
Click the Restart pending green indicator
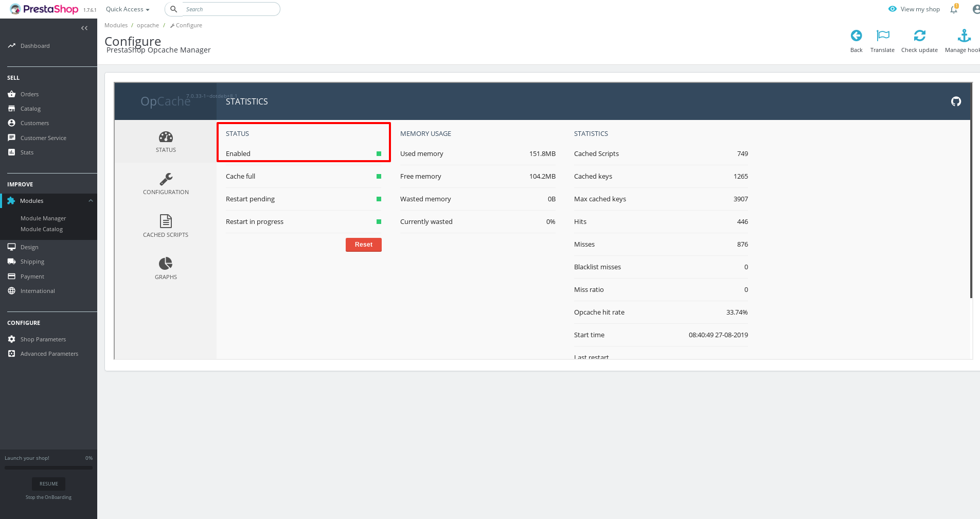click(379, 199)
